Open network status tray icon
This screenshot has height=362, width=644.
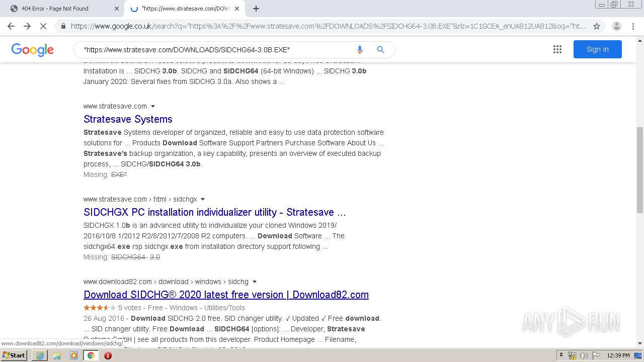572,355
